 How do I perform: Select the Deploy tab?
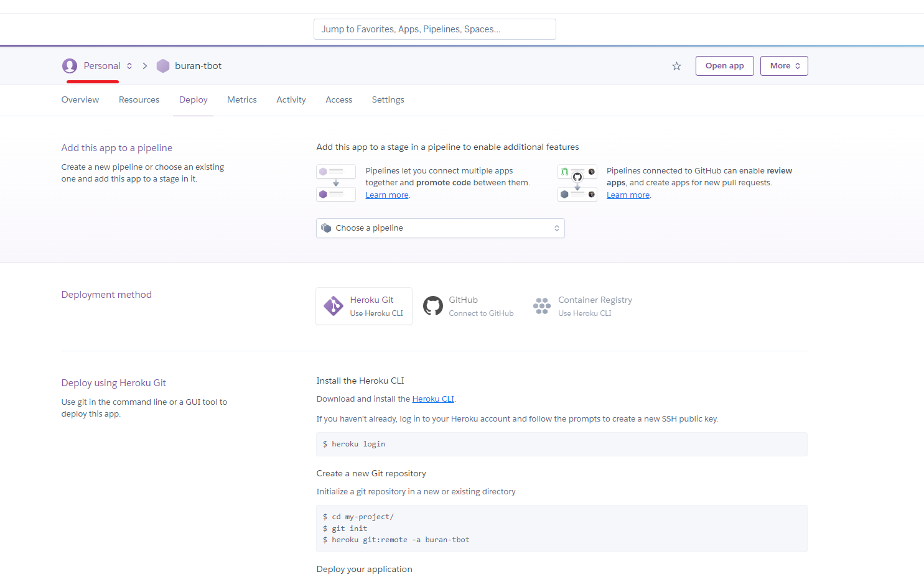pos(194,99)
